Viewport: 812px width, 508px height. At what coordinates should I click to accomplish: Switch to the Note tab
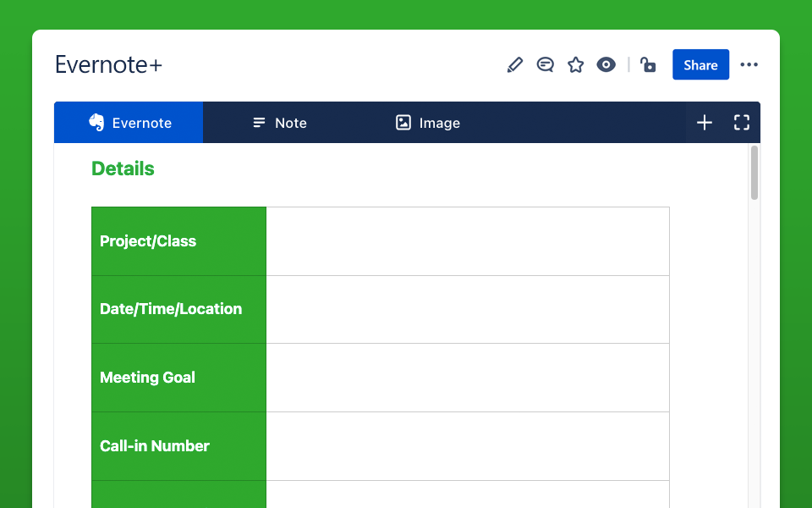point(280,123)
